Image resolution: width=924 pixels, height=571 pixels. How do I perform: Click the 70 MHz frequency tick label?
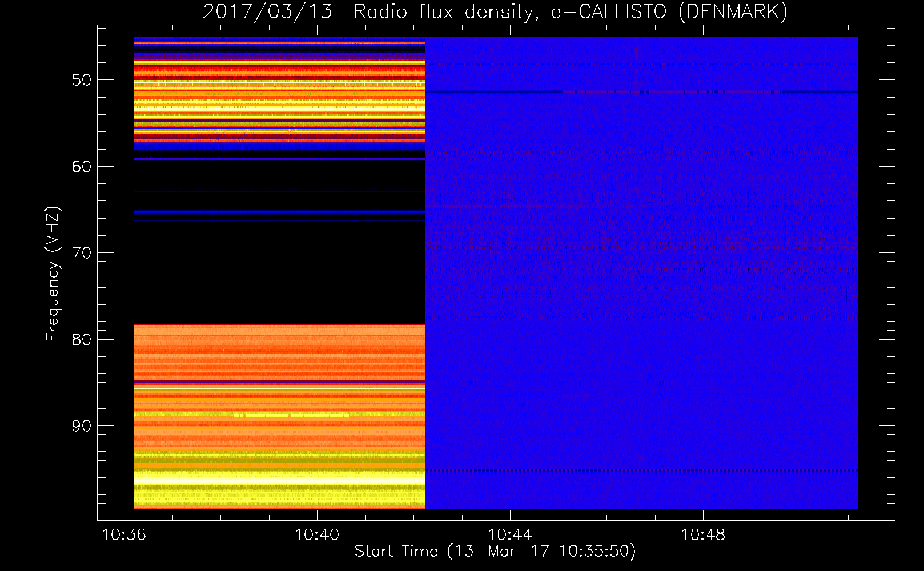pyautogui.click(x=82, y=253)
